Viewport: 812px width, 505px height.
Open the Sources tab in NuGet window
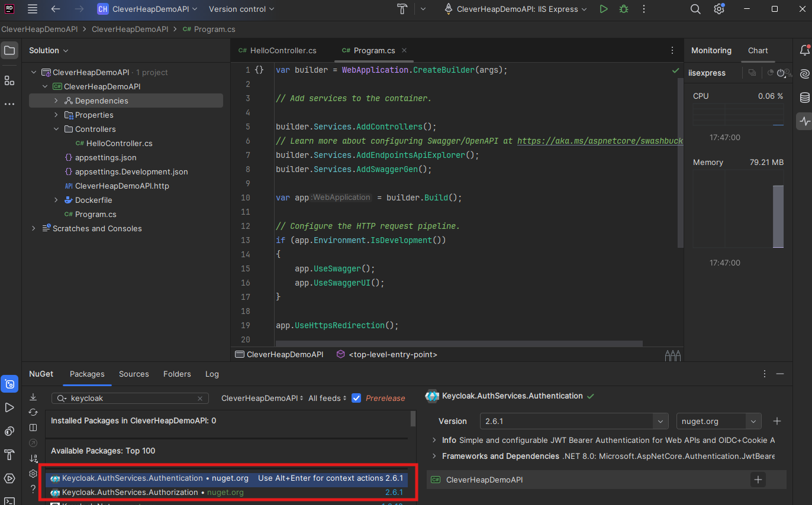click(x=134, y=374)
